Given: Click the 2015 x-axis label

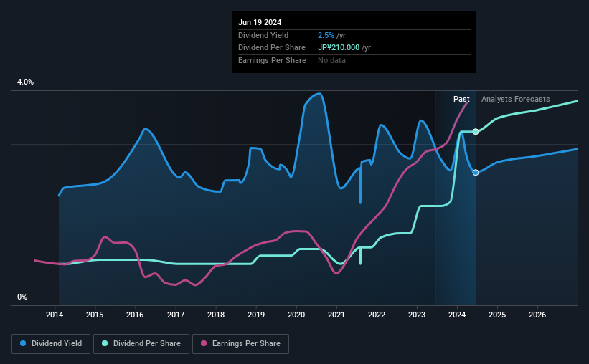Looking at the screenshot, I should click(95, 315).
